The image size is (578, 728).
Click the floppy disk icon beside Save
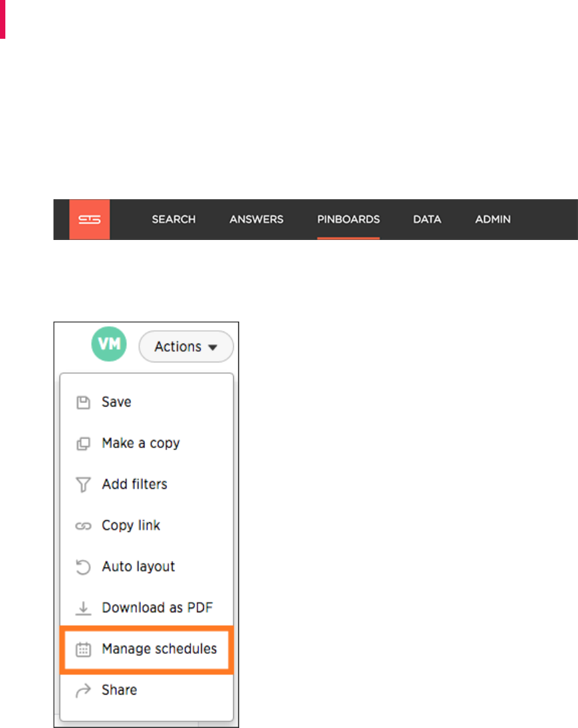tap(83, 402)
